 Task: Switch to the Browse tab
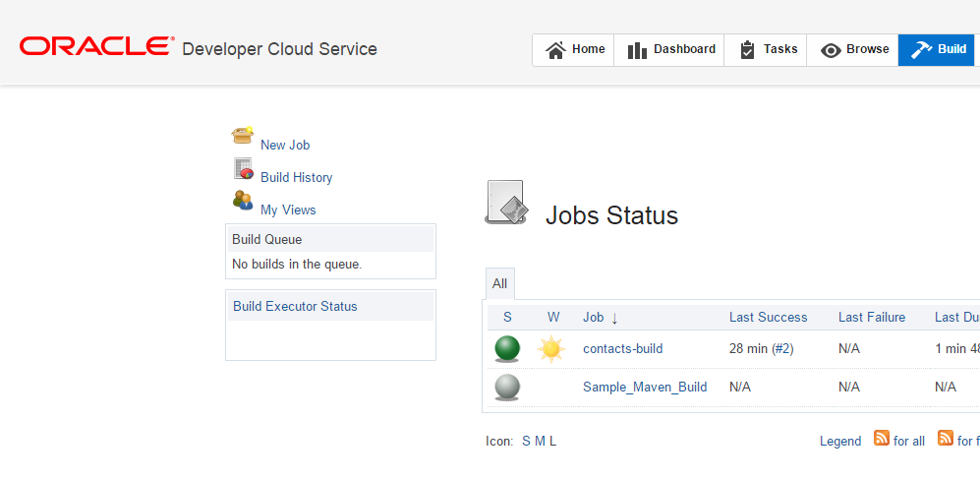tap(854, 49)
